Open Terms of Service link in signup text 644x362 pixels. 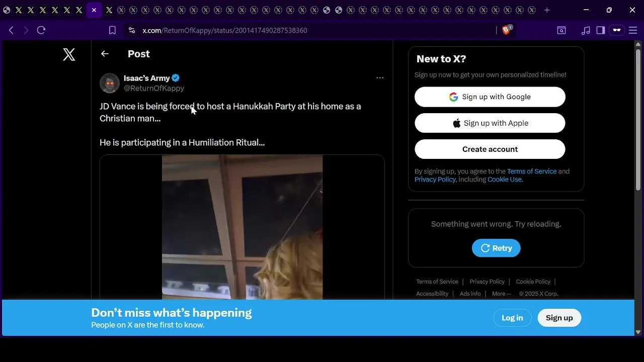pyautogui.click(x=532, y=171)
